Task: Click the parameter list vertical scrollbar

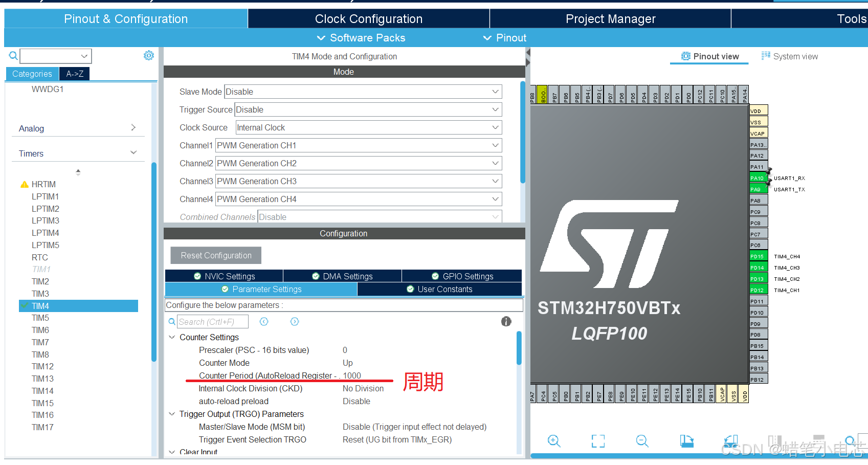Action: pyautogui.click(x=519, y=348)
